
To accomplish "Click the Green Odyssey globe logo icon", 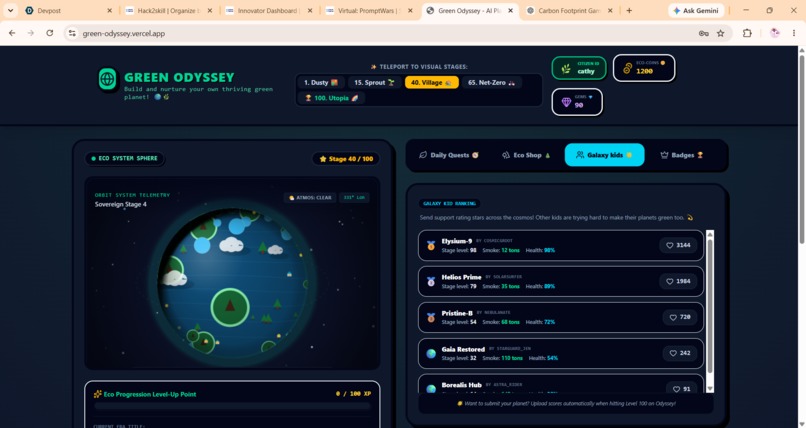I will [107, 79].
